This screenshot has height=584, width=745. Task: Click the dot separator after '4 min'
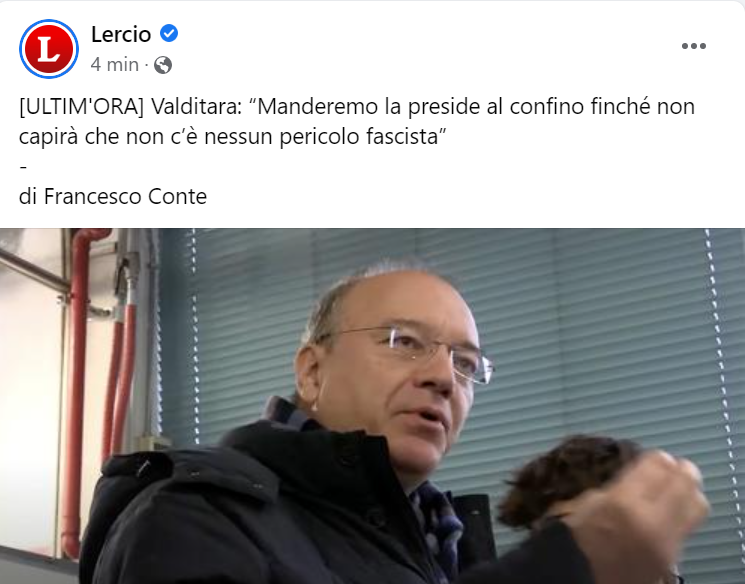(x=146, y=65)
